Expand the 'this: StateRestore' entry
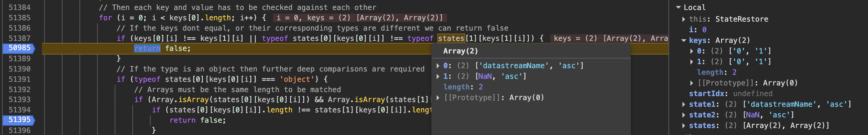This screenshot has height=135, width=868. coord(683,19)
